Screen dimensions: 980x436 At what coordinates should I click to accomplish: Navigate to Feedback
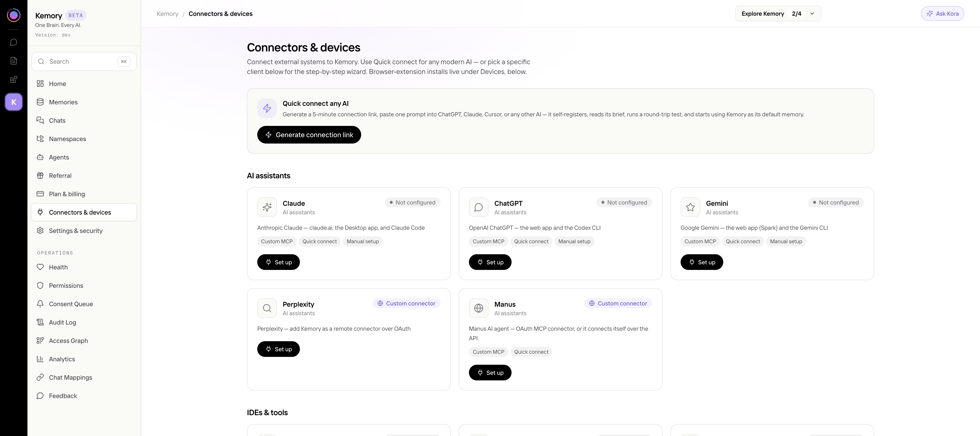click(x=84, y=396)
